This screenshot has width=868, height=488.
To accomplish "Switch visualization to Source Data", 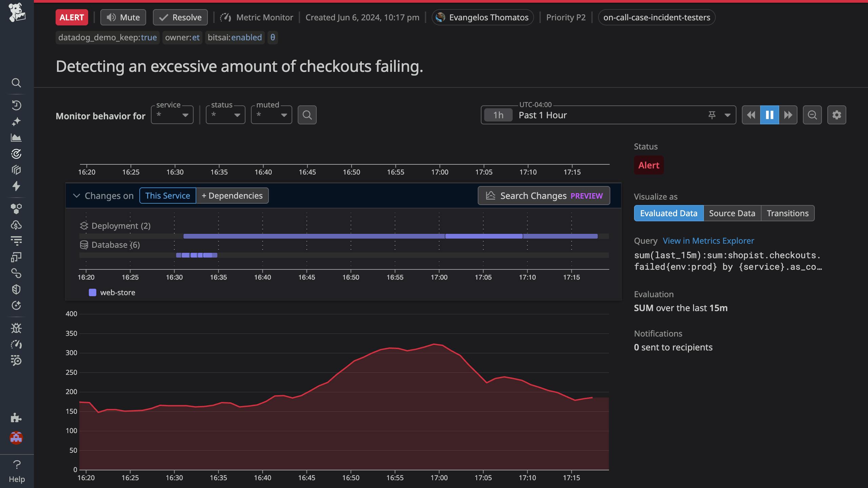I will tap(732, 213).
